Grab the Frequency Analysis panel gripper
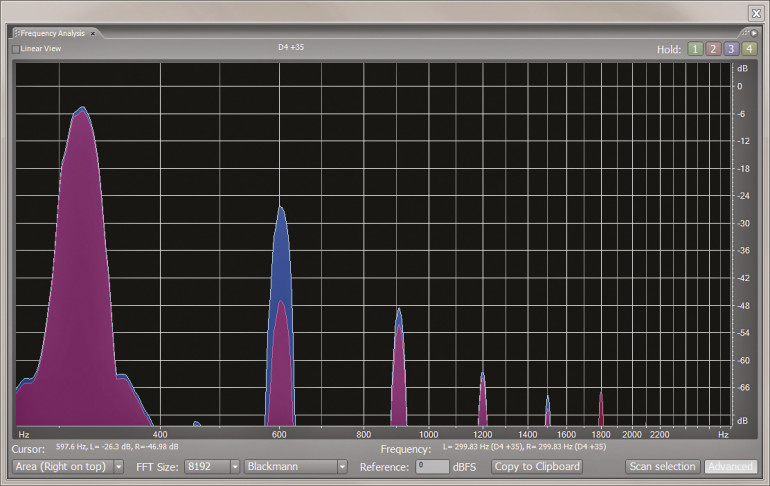The height and width of the screenshot is (486, 770). pyautogui.click(x=16, y=33)
